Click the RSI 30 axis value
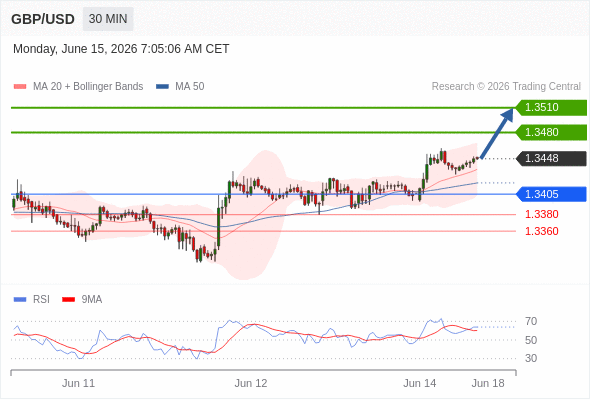The width and height of the screenshot is (590, 400). tap(531, 358)
